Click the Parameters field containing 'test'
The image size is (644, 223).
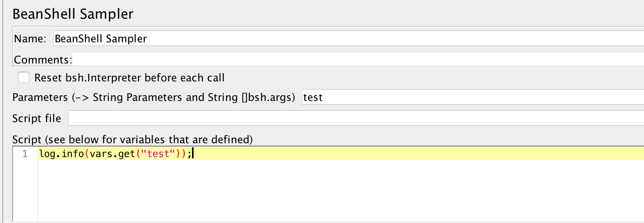(469, 97)
